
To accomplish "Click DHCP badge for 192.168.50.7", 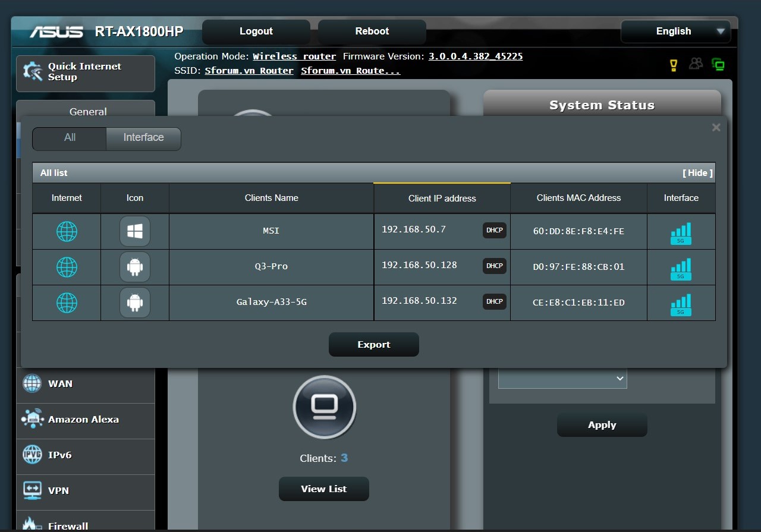I will click(x=495, y=230).
